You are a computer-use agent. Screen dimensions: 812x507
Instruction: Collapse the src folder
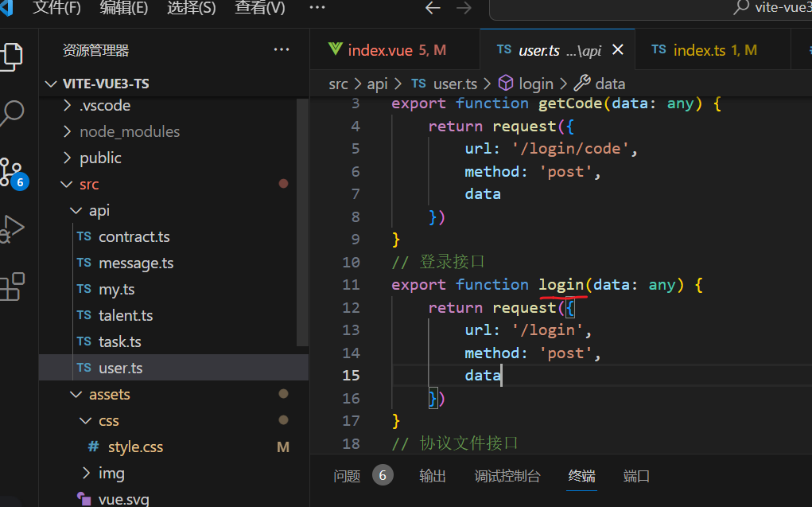pyautogui.click(x=89, y=184)
